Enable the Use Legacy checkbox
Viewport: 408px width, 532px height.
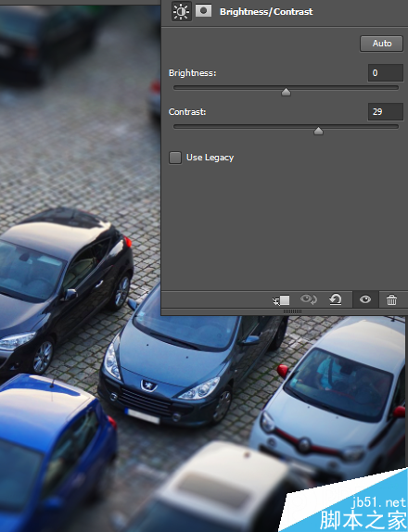pos(175,158)
